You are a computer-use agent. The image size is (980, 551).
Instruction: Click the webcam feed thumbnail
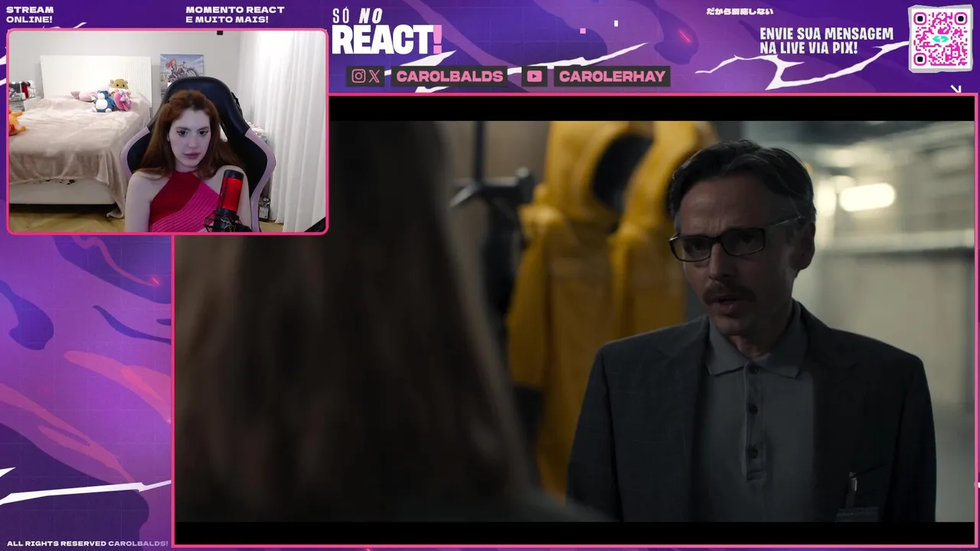click(167, 131)
